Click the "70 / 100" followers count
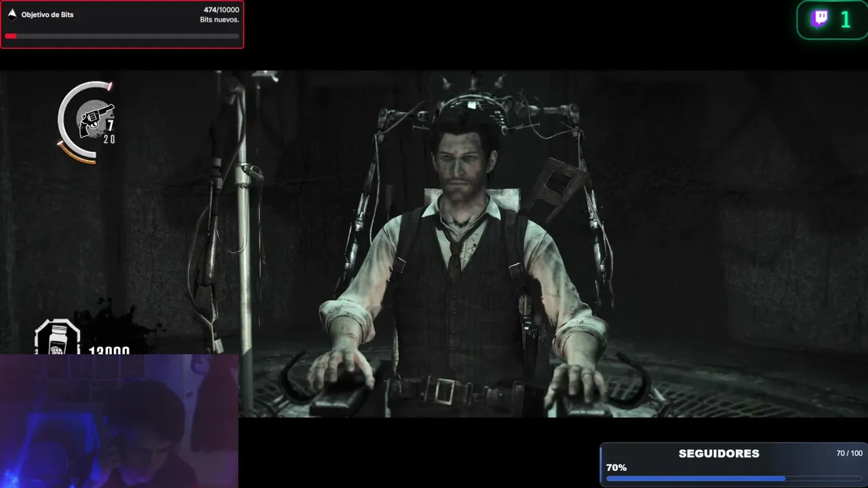868x488 pixels. pyautogui.click(x=850, y=453)
